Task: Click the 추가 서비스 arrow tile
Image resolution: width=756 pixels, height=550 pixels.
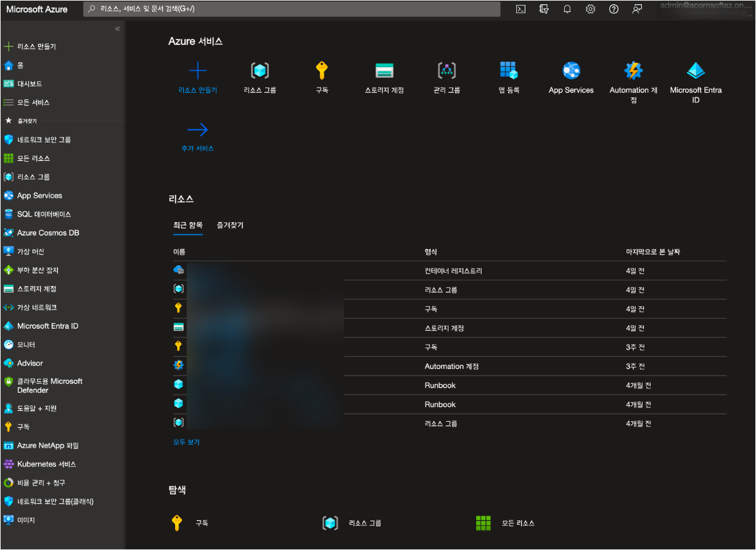Action: [x=198, y=137]
